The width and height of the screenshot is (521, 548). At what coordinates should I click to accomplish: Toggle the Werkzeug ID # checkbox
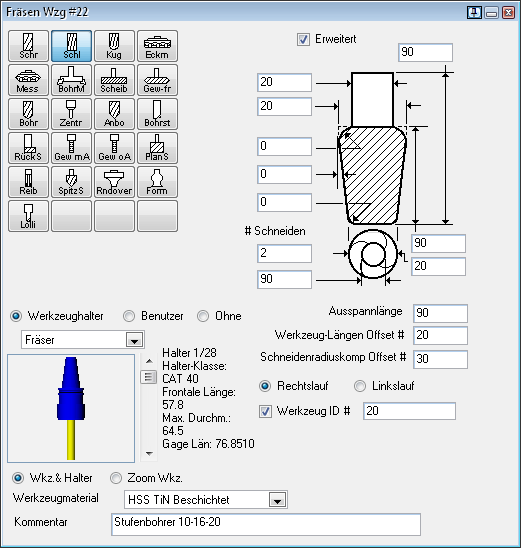click(265, 411)
